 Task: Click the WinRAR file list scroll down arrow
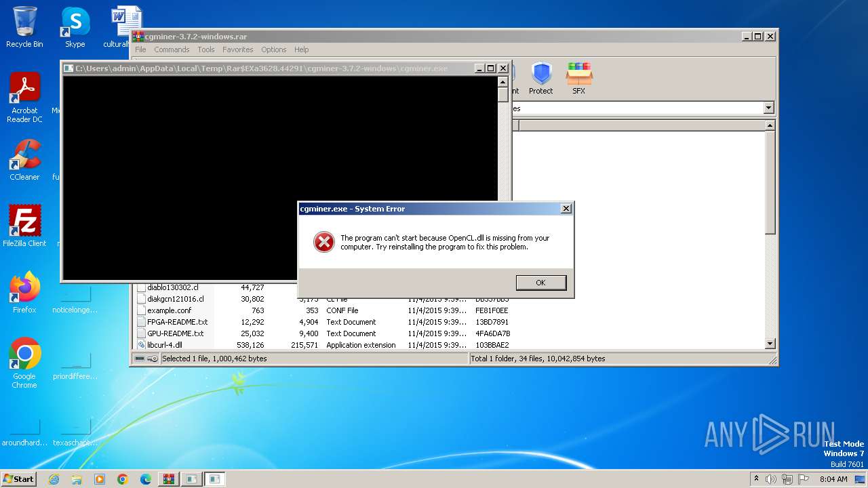tap(770, 344)
